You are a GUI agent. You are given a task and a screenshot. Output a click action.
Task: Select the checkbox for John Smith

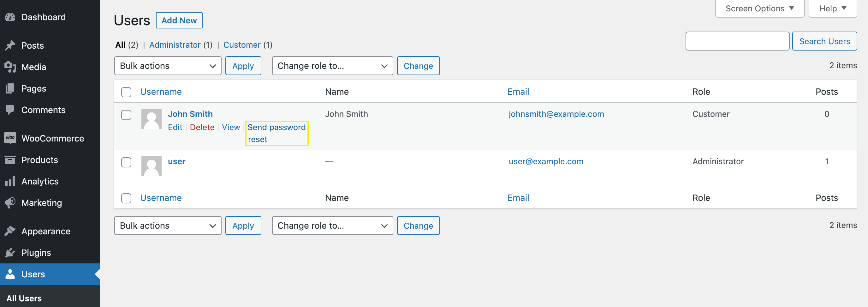pos(126,115)
